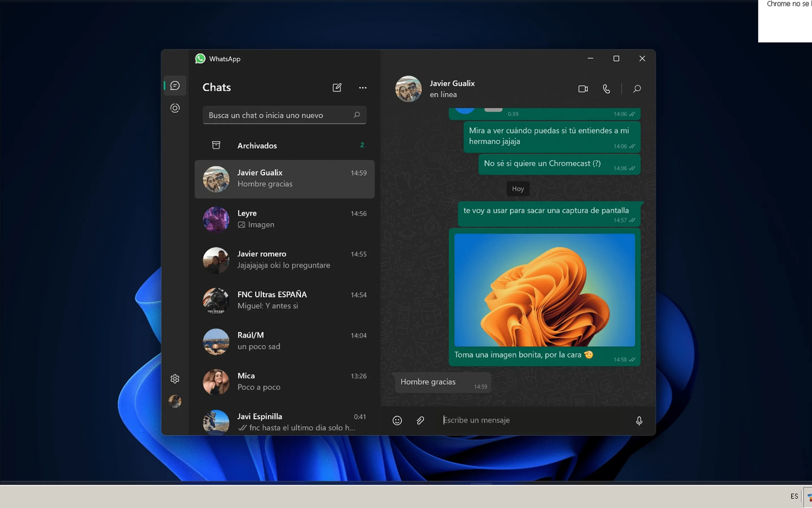Start a new chat with compose icon
The width and height of the screenshot is (812, 508).
click(337, 88)
